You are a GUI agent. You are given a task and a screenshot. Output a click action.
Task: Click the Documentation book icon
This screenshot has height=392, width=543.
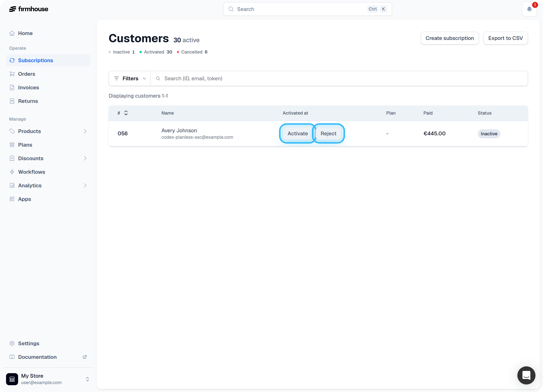12,357
